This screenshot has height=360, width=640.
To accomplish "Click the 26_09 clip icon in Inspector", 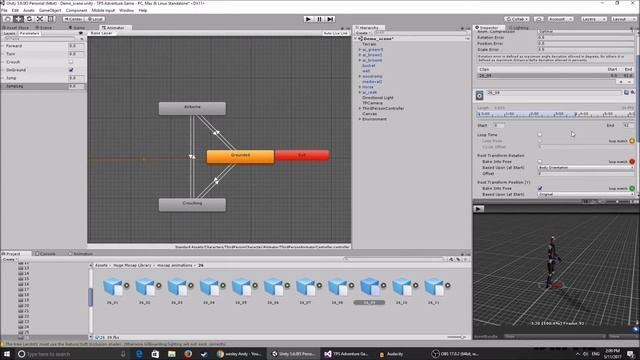I will [480, 96].
